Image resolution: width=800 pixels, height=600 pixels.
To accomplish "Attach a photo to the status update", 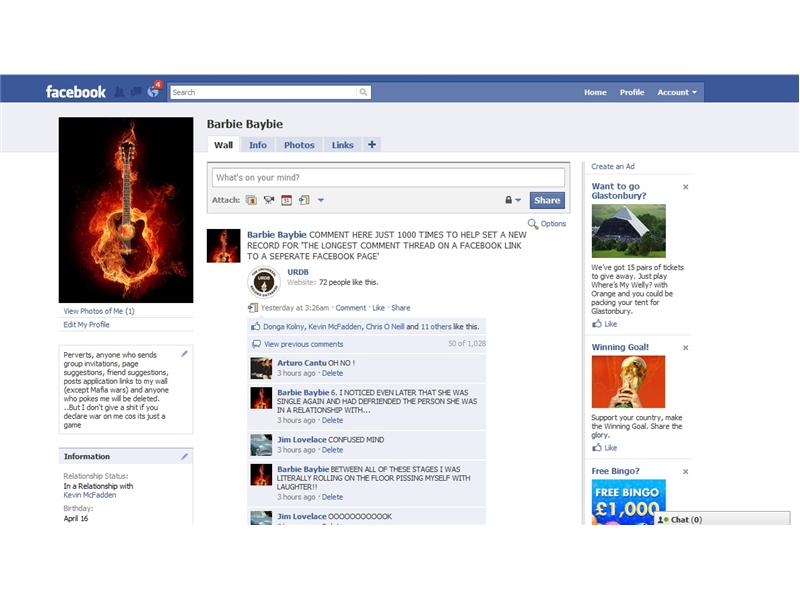I will [x=251, y=200].
